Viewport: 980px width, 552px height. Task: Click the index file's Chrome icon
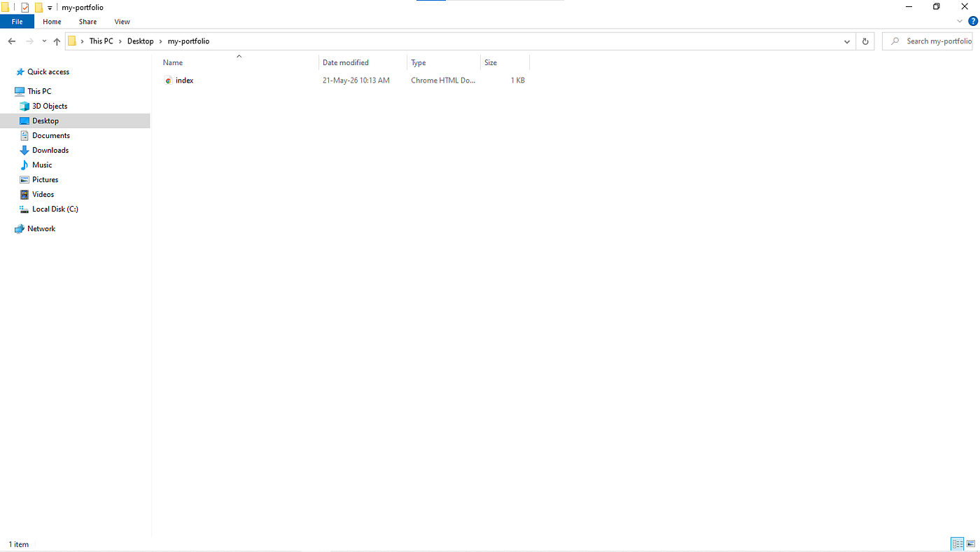point(168,81)
